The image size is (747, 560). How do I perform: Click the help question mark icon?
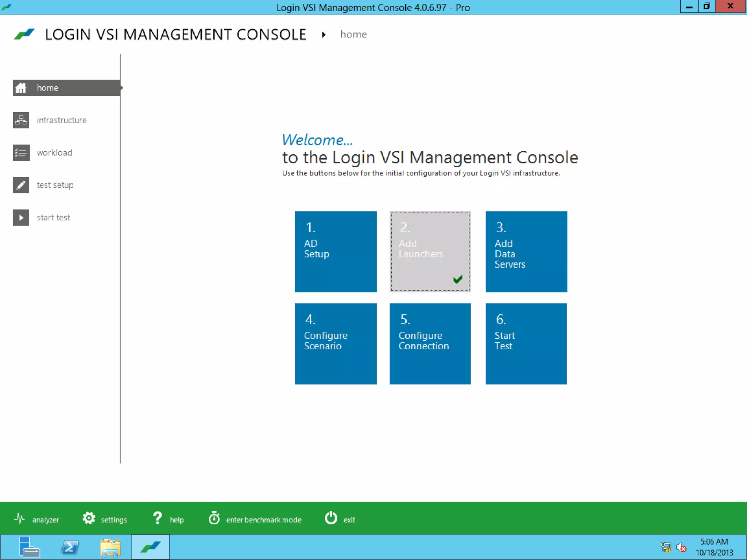[158, 518]
